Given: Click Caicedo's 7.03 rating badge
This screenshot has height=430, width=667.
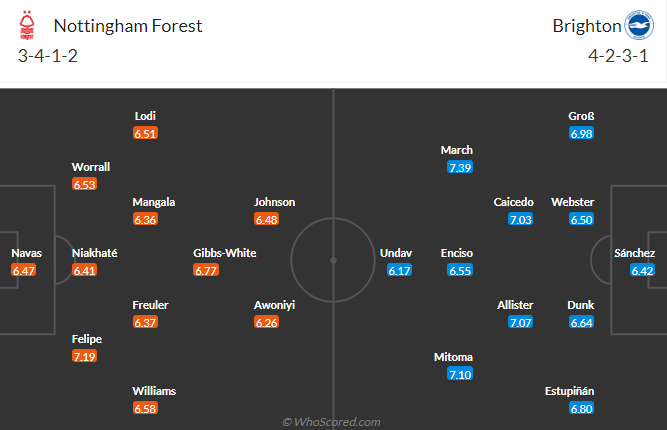Looking at the screenshot, I should (x=521, y=220).
